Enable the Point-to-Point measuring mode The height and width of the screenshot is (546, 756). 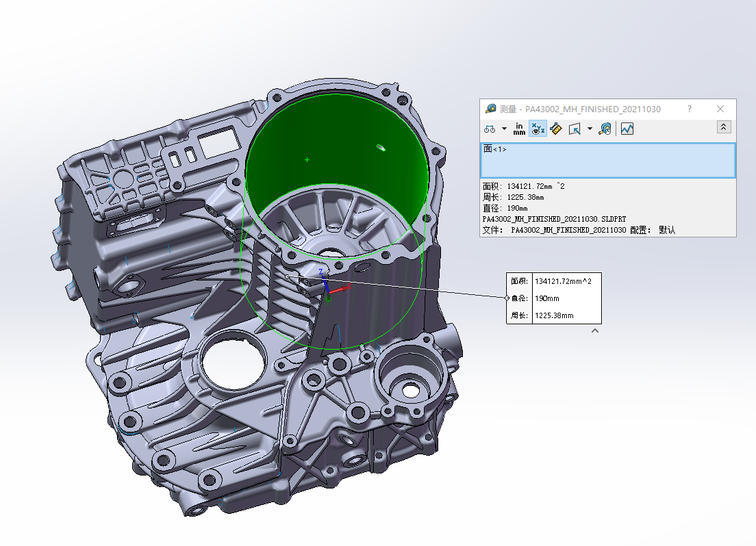pyautogui.click(x=556, y=129)
